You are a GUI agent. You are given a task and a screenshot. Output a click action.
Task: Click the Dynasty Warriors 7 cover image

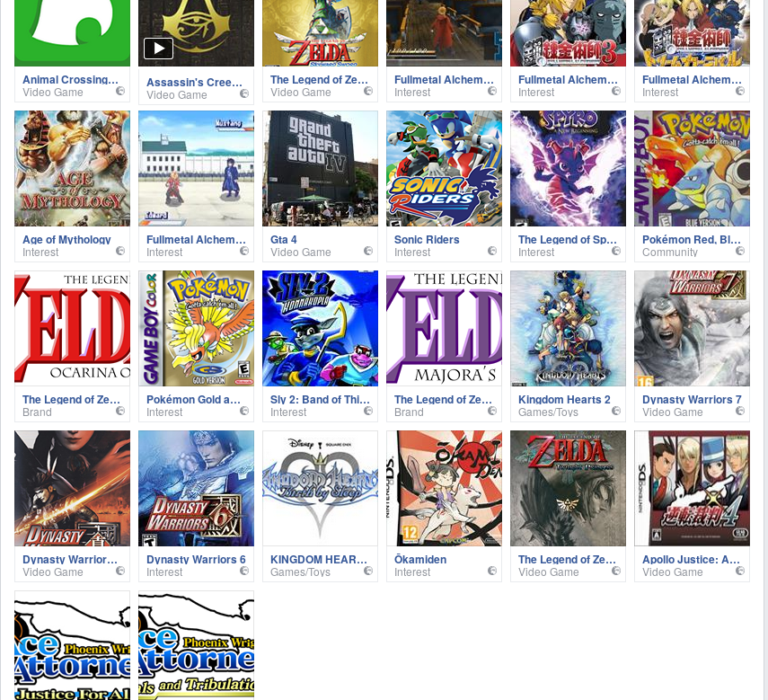(692, 328)
